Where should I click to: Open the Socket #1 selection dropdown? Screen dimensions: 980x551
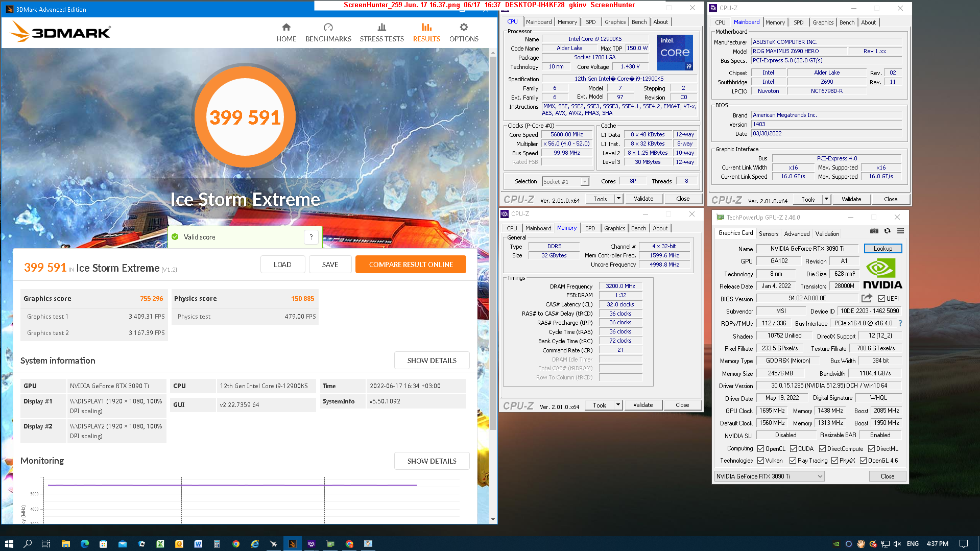[565, 181]
